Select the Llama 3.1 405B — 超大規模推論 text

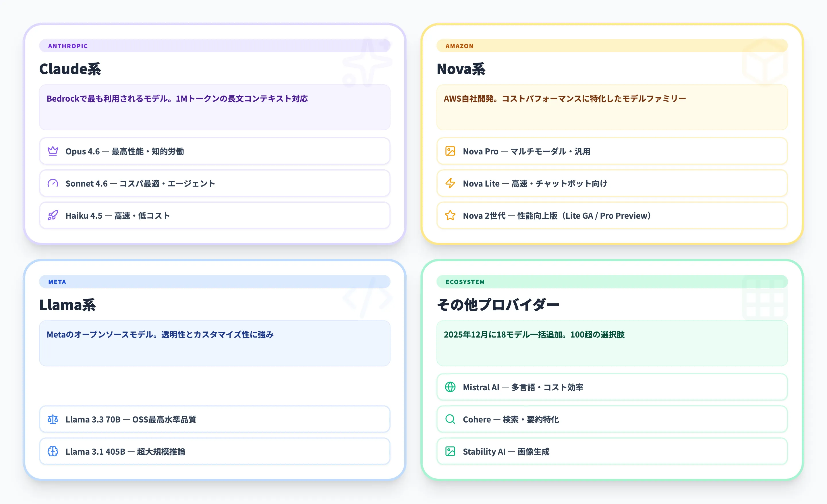[x=125, y=452]
